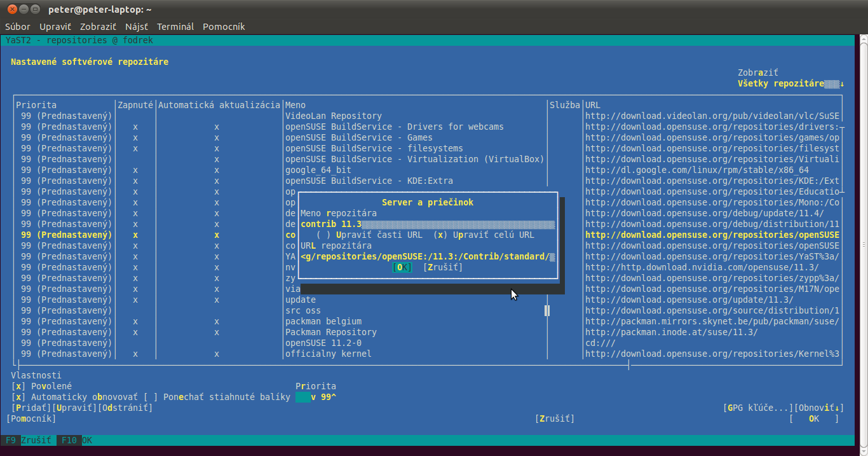The width and height of the screenshot is (868, 456).
Task: Open the Terminál menu
Action: (175, 27)
